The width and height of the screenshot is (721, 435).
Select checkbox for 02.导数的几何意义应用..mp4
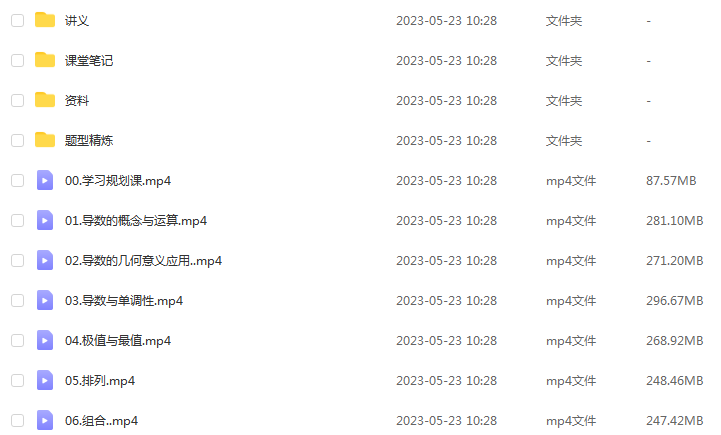point(17,260)
